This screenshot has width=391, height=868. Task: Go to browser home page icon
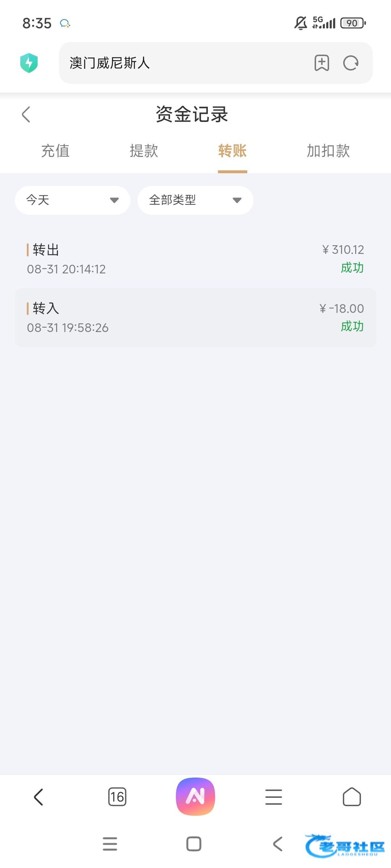[352, 797]
